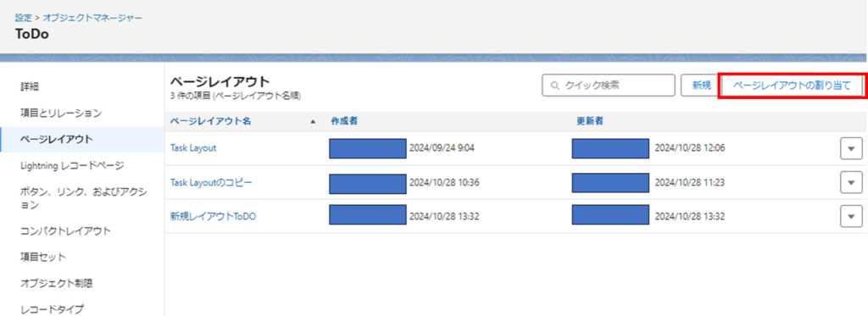Image resolution: width=868 pixels, height=316 pixels.
Task: Click the created date 2024/09/24 9:04
Action: coord(442,148)
